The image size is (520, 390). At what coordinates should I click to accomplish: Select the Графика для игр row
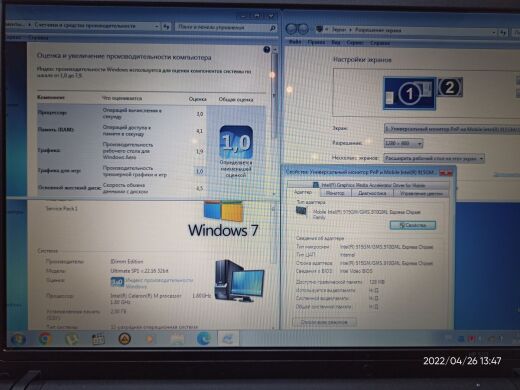[122, 171]
